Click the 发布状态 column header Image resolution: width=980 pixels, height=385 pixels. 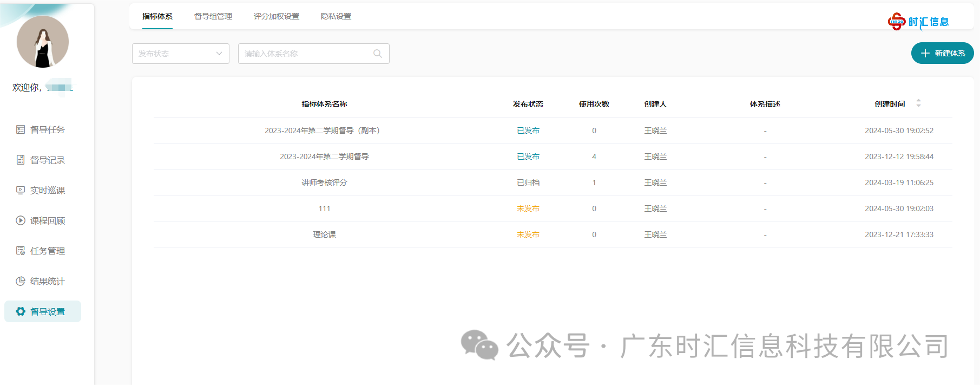click(528, 104)
